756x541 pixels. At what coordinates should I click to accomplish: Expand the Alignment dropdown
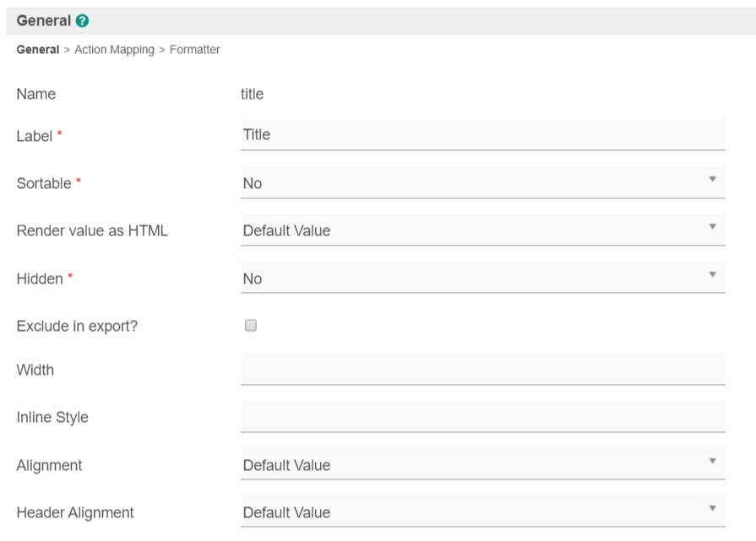coord(481,465)
